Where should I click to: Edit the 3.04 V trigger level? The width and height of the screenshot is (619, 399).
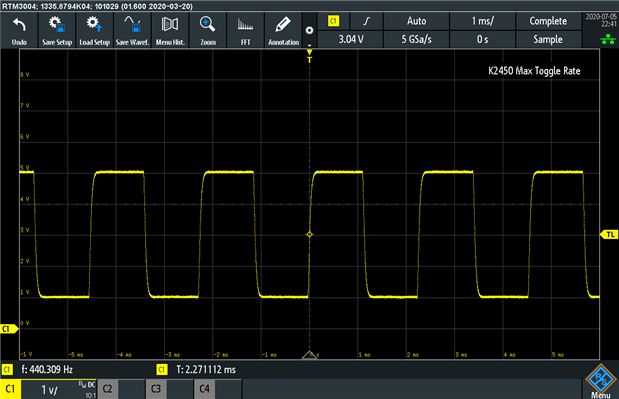click(350, 39)
